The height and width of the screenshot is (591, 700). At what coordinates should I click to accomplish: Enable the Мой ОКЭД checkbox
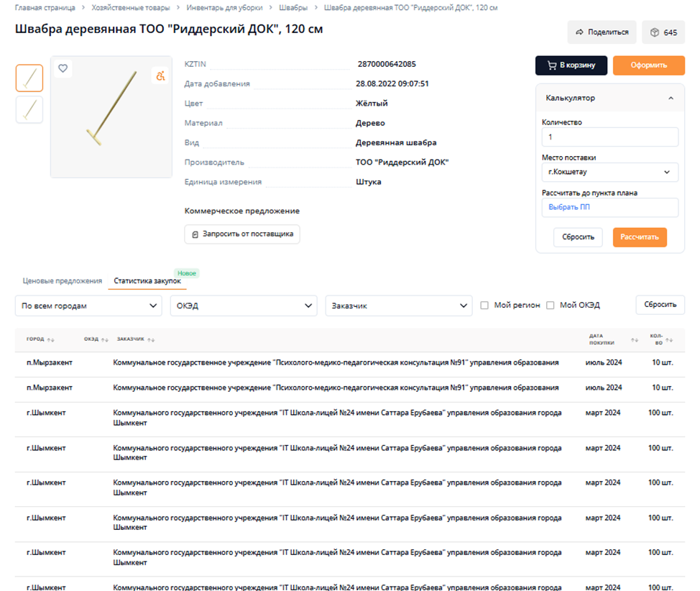(x=551, y=306)
